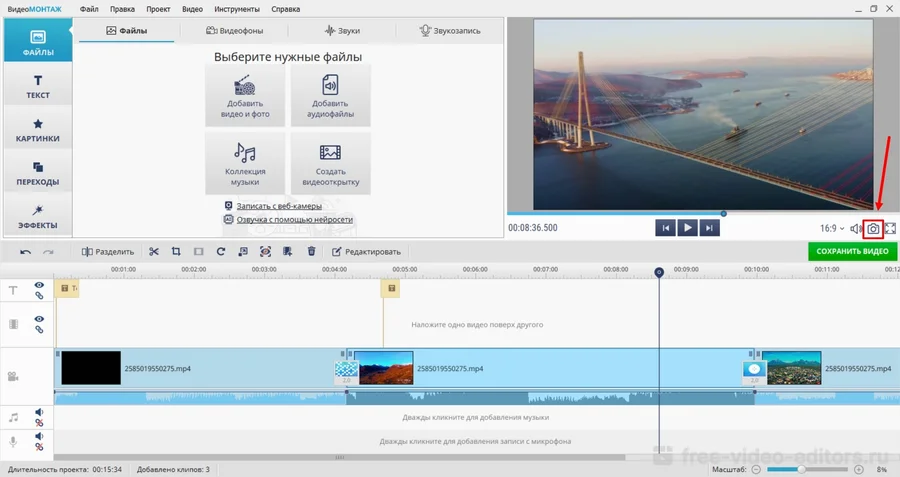Toggle overlay video track visibility eye
The height and width of the screenshot is (477, 900).
click(x=39, y=319)
